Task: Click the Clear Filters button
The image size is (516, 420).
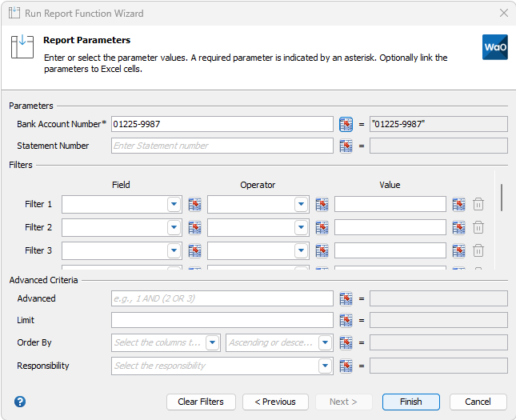Action: (x=201, y=402)
